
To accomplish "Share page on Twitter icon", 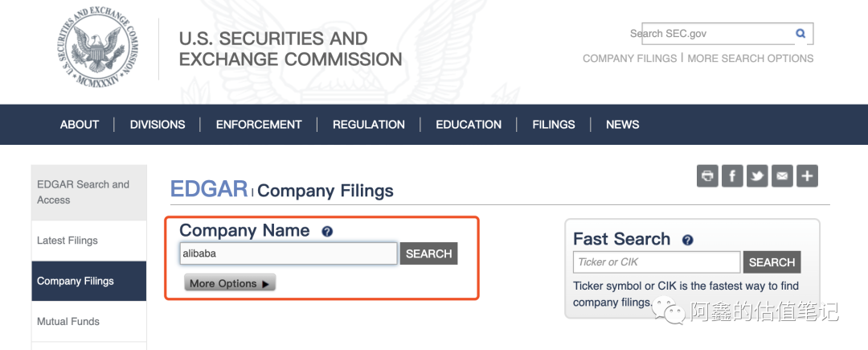I will pyautogui.click(x=757, y=176).
